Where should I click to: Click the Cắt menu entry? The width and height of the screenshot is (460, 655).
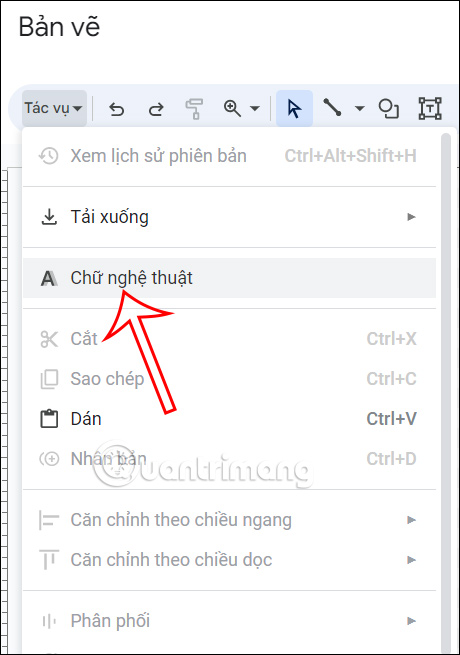point(229,339)
